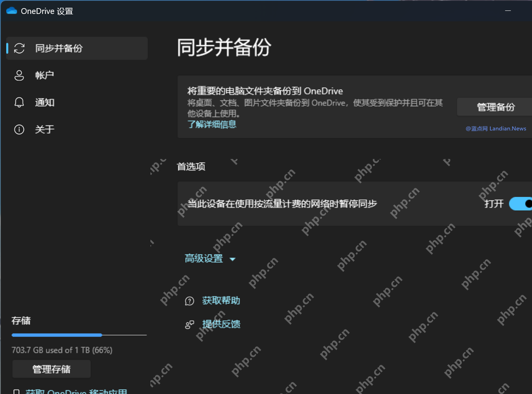Click the question mark help icon

point(189,301)
